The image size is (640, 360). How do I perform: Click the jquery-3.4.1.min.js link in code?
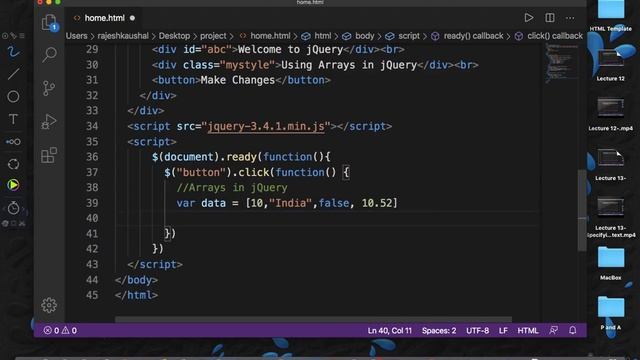pyautogui.click(x=266, y=126)
